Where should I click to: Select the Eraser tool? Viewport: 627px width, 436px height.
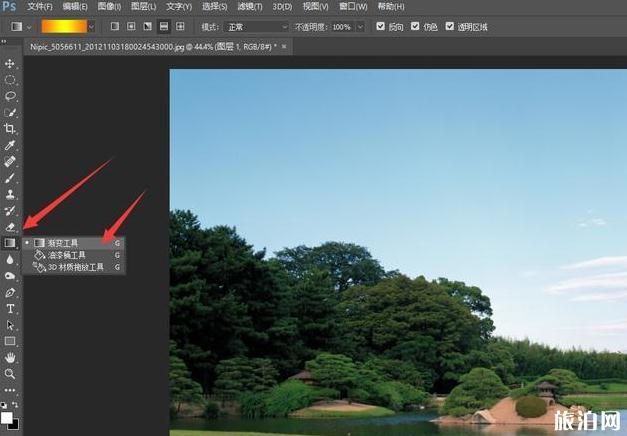pos(10,226)
